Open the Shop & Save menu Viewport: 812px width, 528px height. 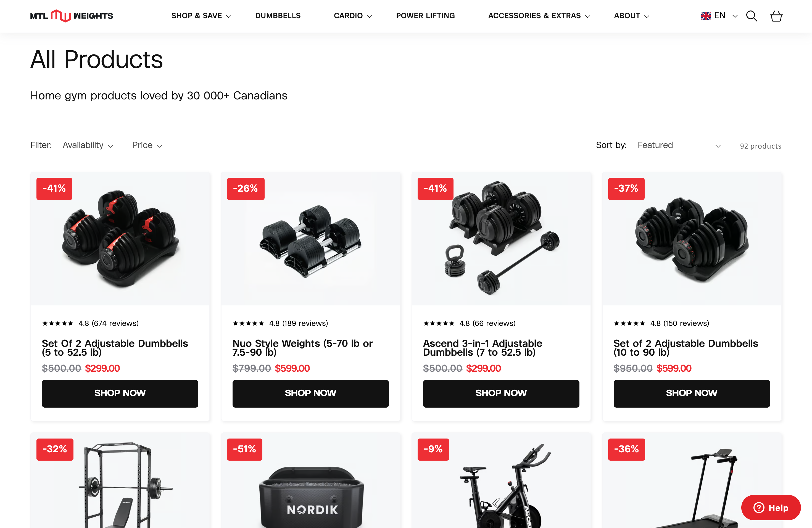point(201,16)
